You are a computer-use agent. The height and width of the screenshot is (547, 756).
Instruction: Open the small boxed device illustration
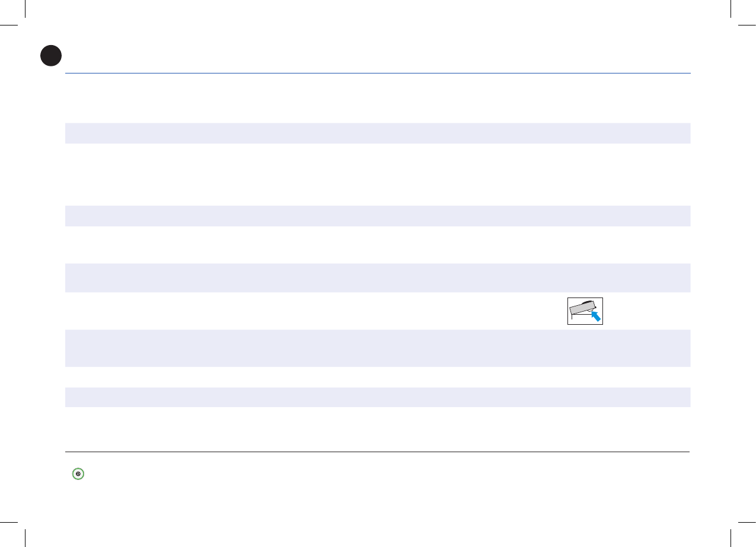[585, 311]
